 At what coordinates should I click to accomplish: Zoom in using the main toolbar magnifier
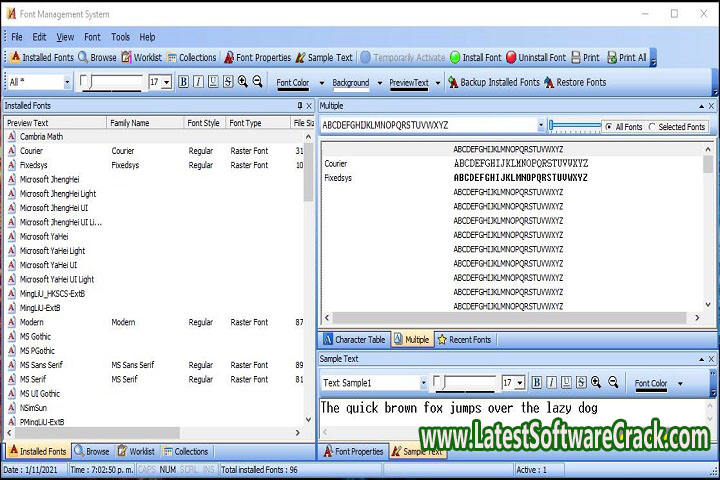tap(242, 82)
